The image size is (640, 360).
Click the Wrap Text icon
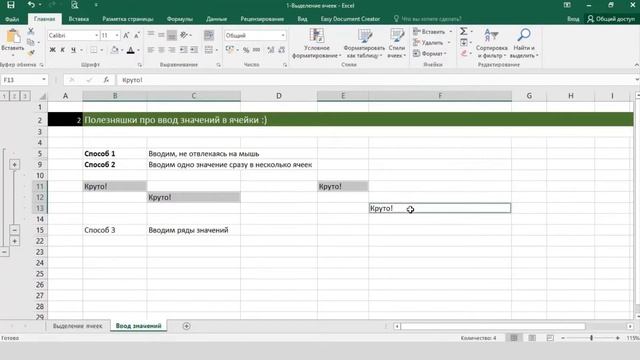(x=209, y=36)
